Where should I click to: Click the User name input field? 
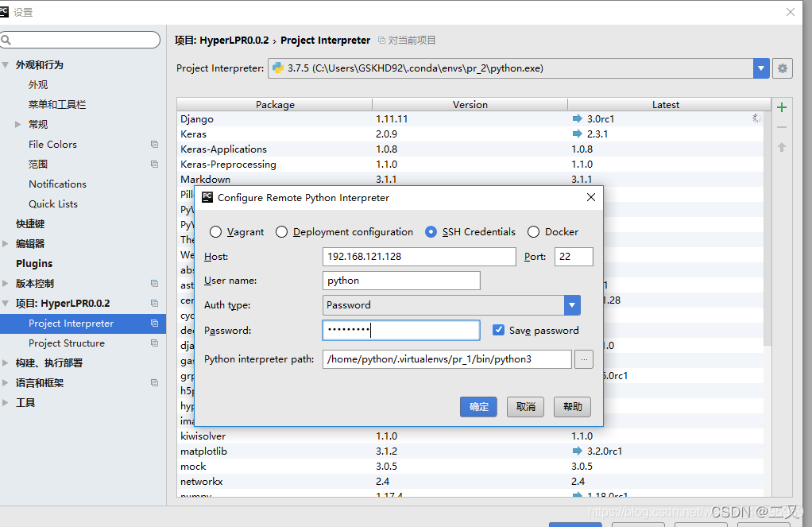(x=401, y=281)
